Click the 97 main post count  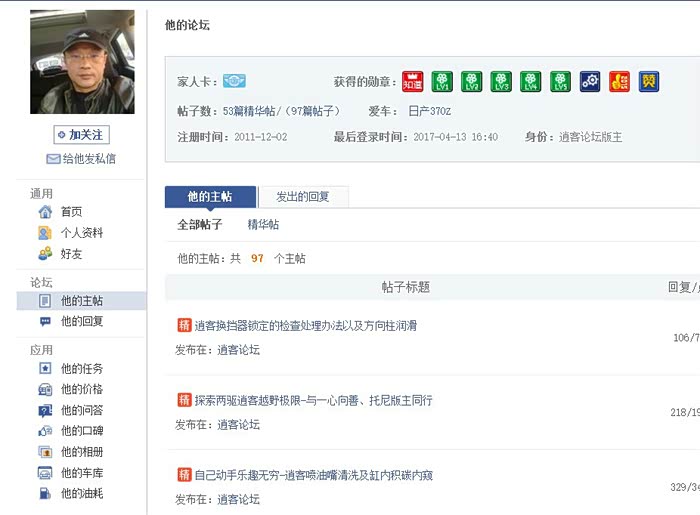pos(257,258)
